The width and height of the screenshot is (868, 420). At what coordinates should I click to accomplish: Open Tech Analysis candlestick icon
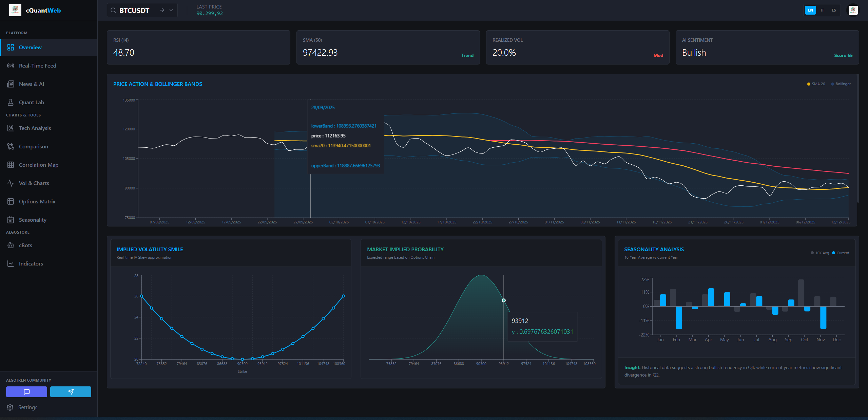(x=11, y=128)
